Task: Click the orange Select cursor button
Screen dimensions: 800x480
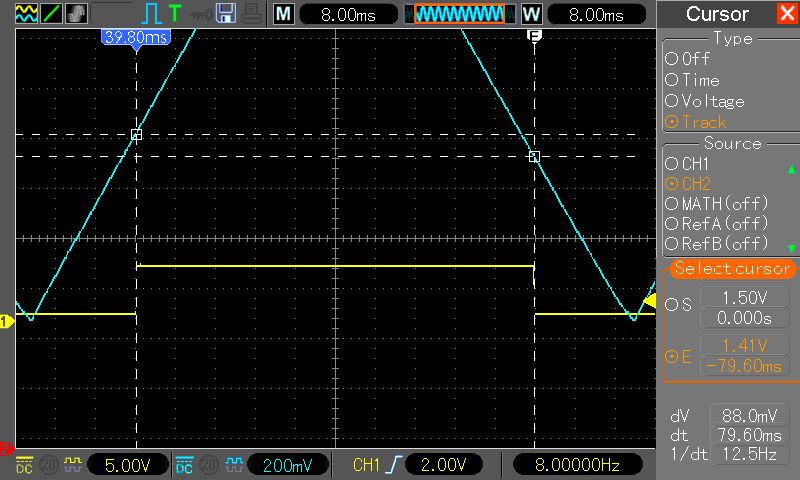Action: tap(732, 269)
